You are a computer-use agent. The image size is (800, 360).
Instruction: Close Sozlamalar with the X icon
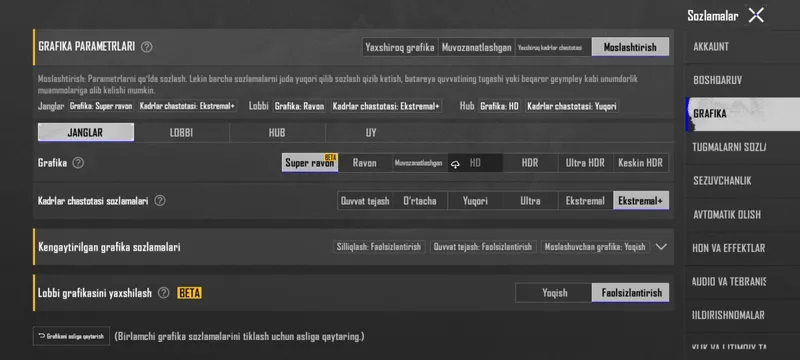[x=756, y=15]
